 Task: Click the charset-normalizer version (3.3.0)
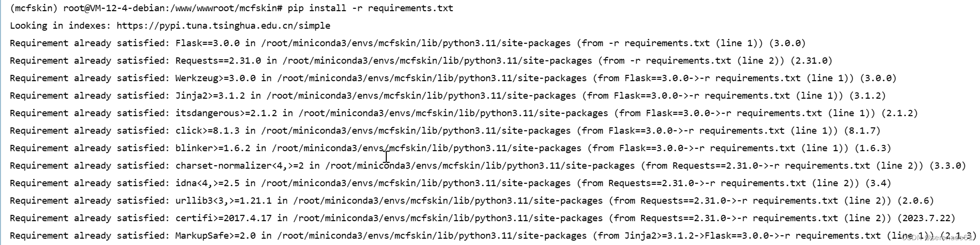947,166
